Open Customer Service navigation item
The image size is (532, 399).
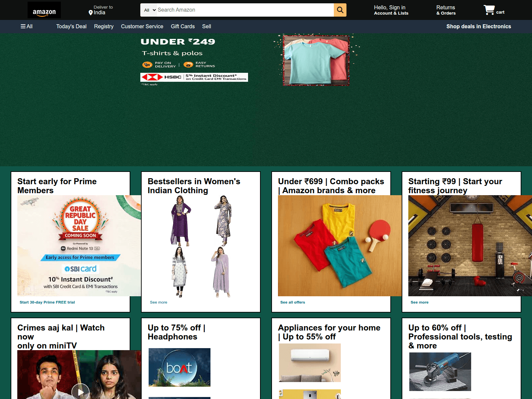coord(142,26)
